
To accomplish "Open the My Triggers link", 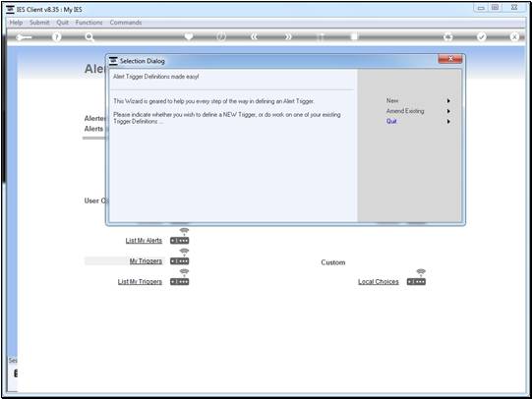I will (146, 261).
